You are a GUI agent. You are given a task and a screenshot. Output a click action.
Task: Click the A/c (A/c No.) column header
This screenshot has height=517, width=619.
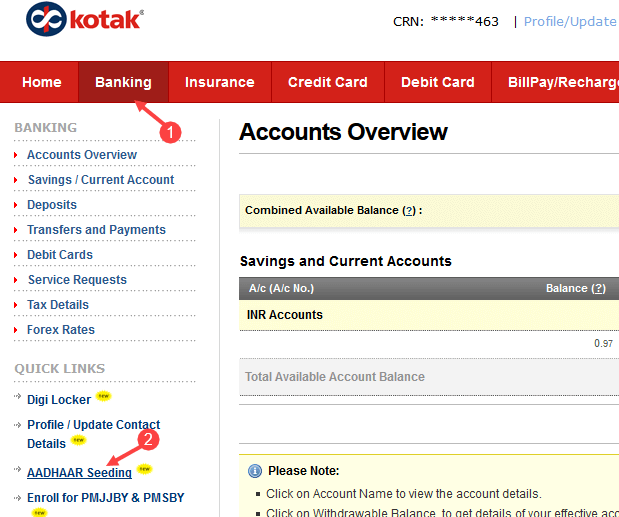pos(281,288)
